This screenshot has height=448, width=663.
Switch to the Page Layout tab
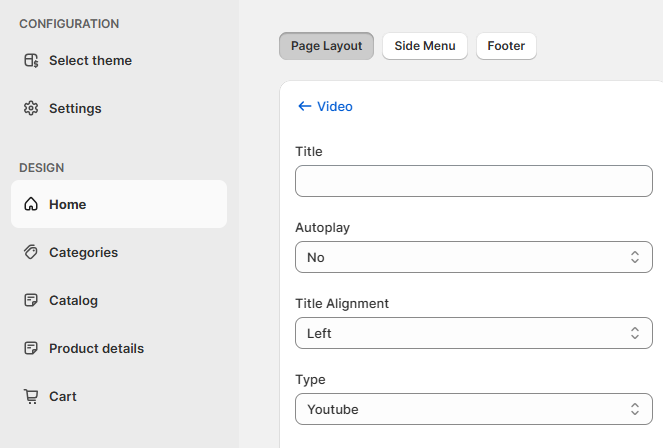click(326, 46)
